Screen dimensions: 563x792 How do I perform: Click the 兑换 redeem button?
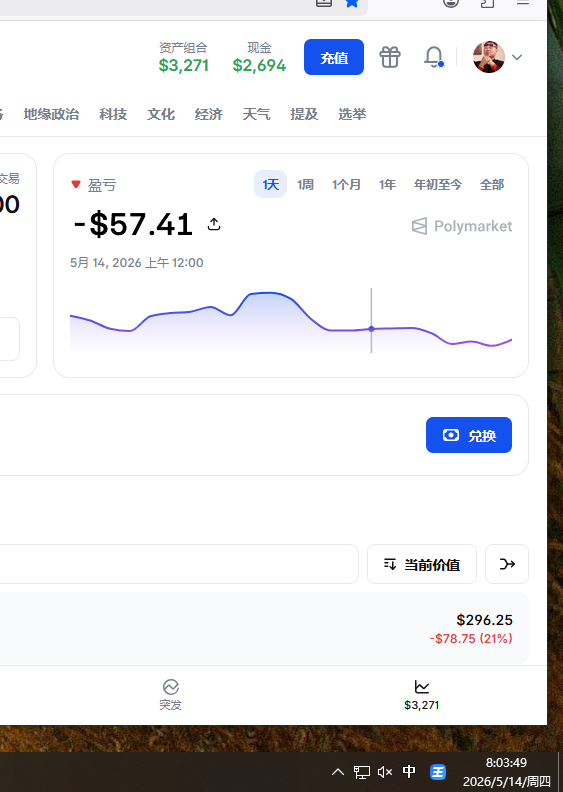pos(469,435)
